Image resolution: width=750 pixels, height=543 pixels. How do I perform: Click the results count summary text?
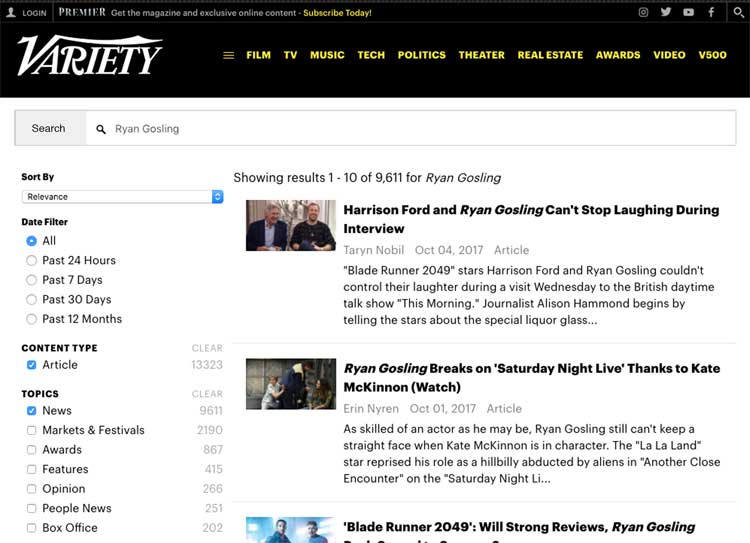pyautogui.click(x=367, y=178)
